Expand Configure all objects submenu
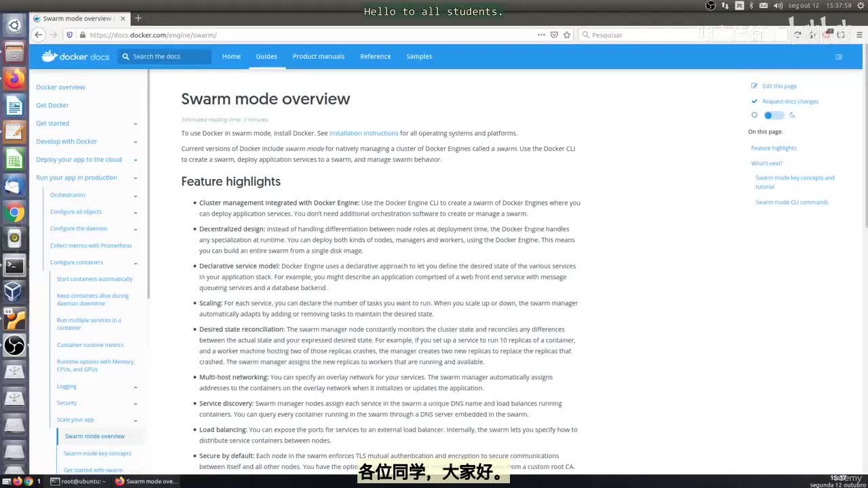Image resolution: width=868 pixels, height=488 pixels. click(136, 212)
